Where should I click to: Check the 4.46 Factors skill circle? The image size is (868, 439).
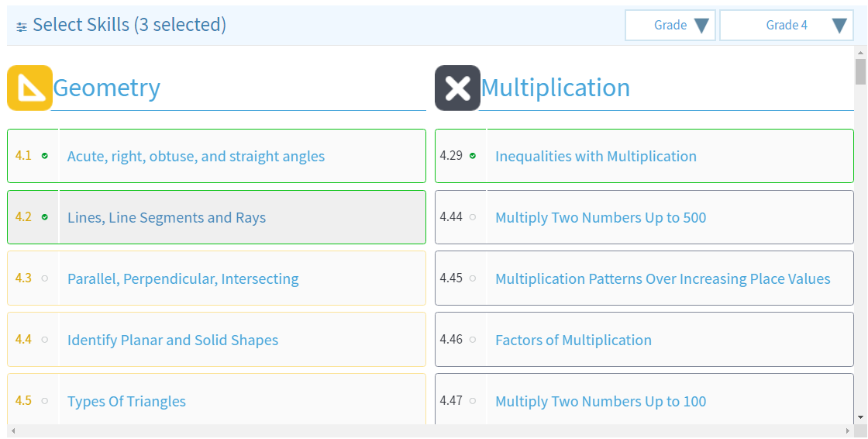click(x=473, y=340)
